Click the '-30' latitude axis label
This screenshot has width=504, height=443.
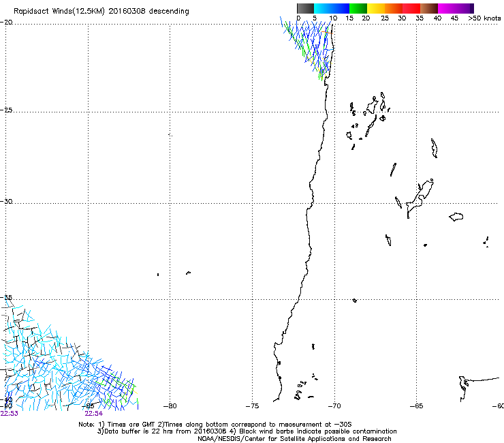(x=6, y=201)
